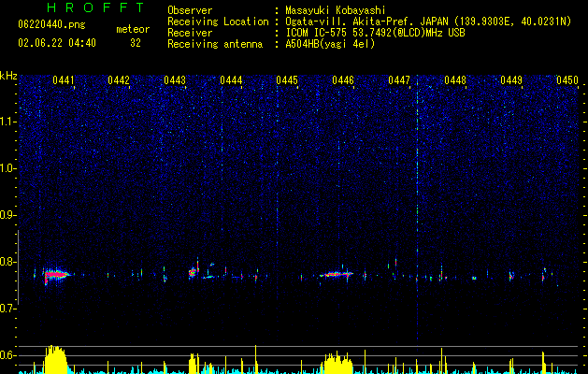Click the 0448 time marker

pos(455,80)
